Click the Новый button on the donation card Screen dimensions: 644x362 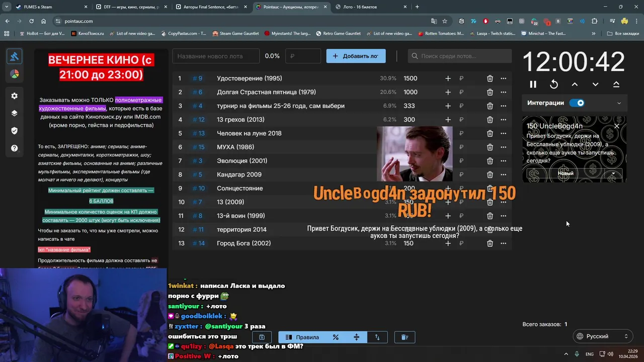[566, 173]
